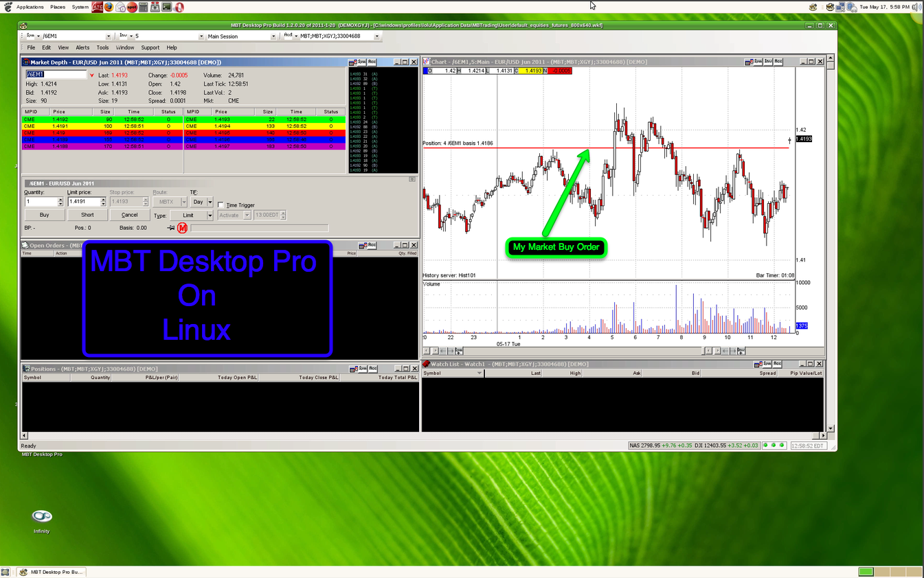The width and height of the screenshot is (924, 578).
Task: Open the terminal launcher in the top panel
Action: coord(167,7)
